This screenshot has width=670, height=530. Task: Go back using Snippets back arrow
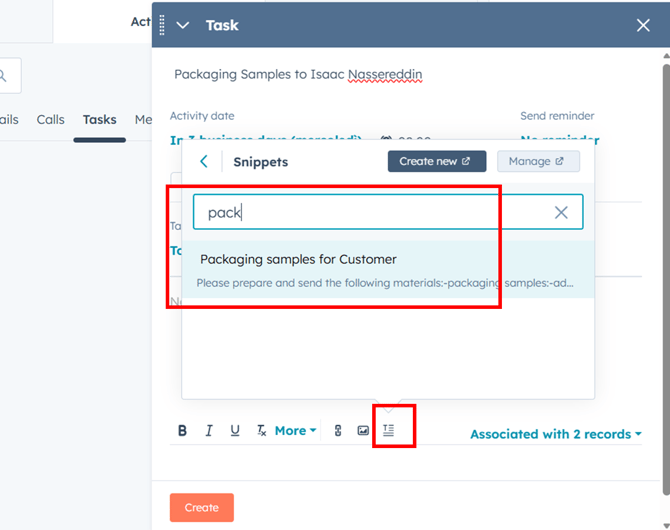point(204,162)
